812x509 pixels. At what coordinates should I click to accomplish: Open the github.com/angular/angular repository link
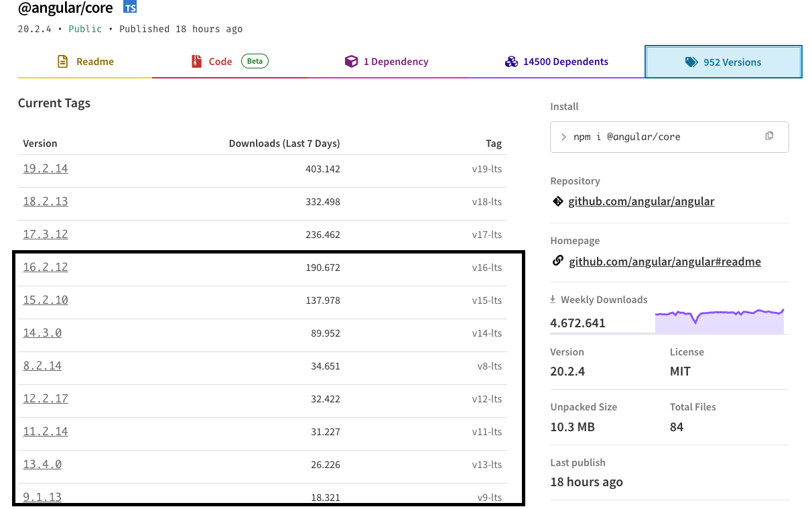pyautogui.click(x=641, y=201)
